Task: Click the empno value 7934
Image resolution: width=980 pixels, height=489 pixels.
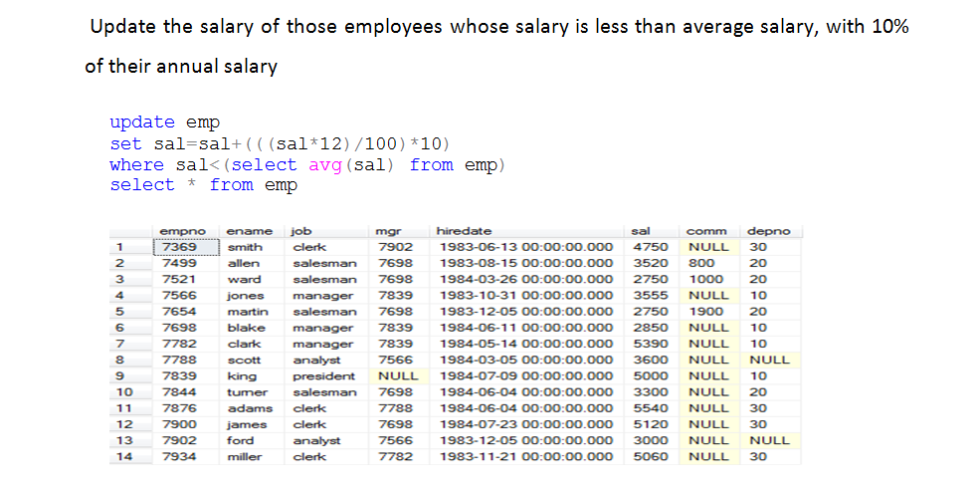Action: 186,456
